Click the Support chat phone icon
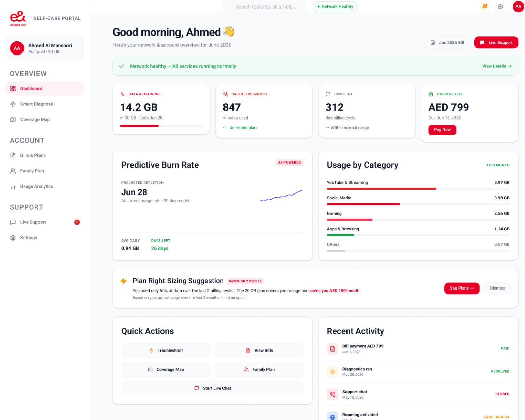This screenshot has height=420, width=525. [x=333, y=394]
